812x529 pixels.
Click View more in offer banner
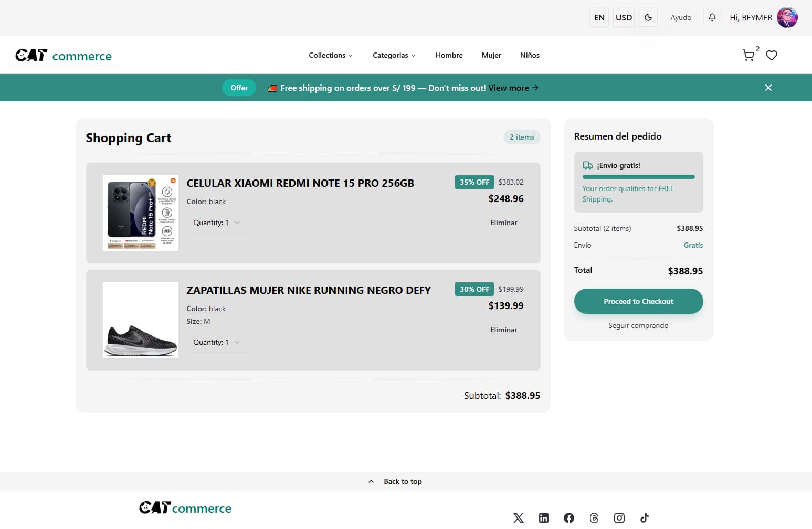(x=513, y=88)
